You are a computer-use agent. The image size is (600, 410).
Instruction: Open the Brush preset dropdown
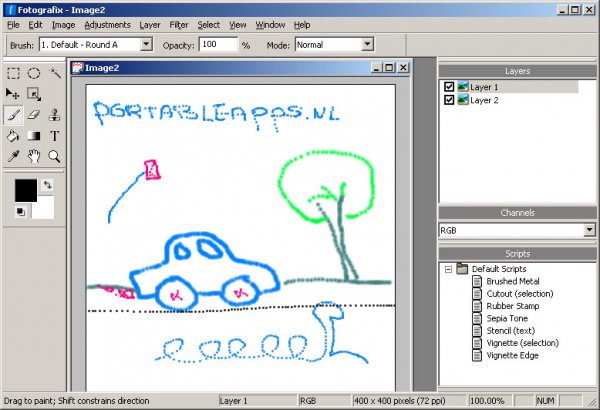click(x=146, y=45)
